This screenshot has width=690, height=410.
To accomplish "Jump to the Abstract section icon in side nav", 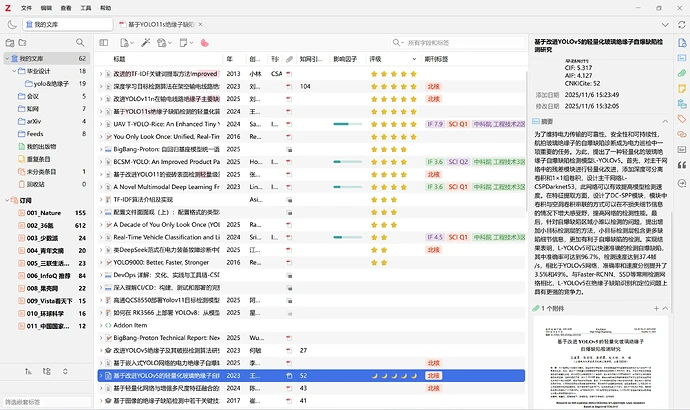I will point(682,58).
